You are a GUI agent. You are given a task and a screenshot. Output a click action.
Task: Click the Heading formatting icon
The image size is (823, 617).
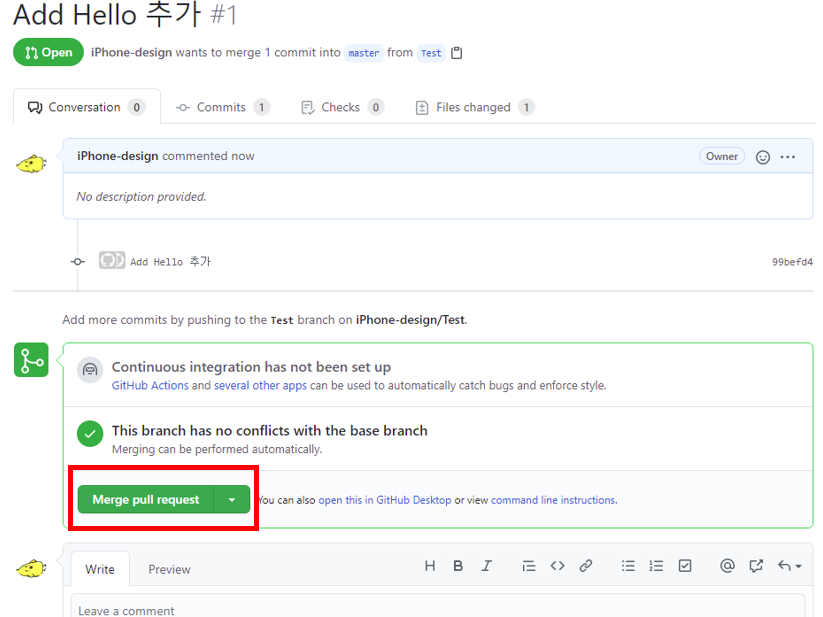click(430, 566)
